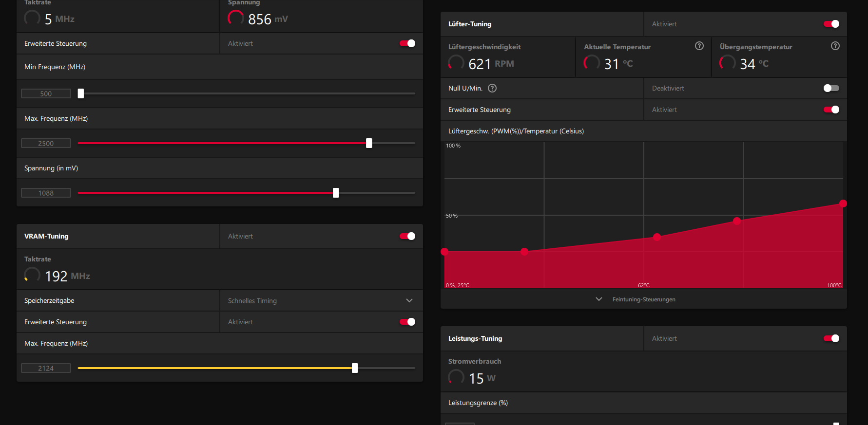Click the Speicherzeitgabe label
868x425 pixels.
(x=49, y=300)
